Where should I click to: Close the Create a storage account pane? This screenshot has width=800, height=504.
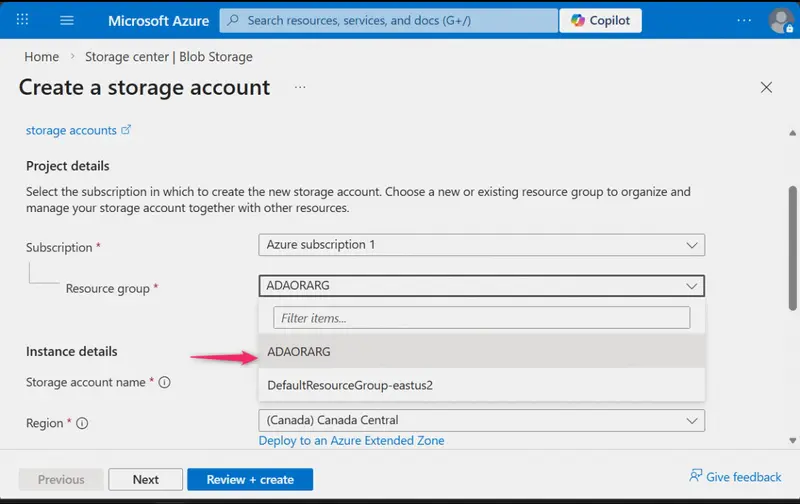pos(766,87)
